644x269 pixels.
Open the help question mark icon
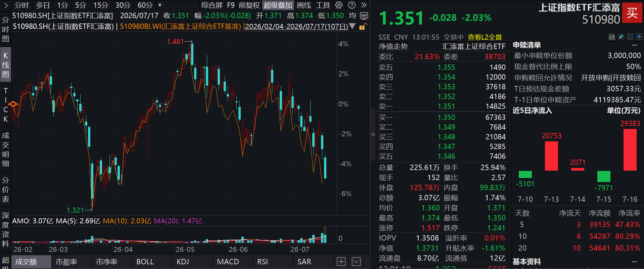click(352, 5)
